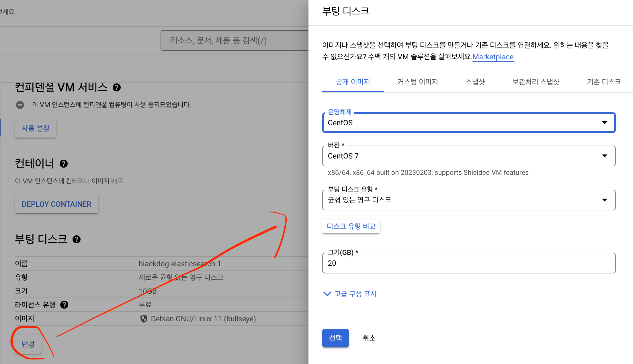Click 취소 to cancel
Viewport: 633px width, 364px height.
tap(369, 338)
